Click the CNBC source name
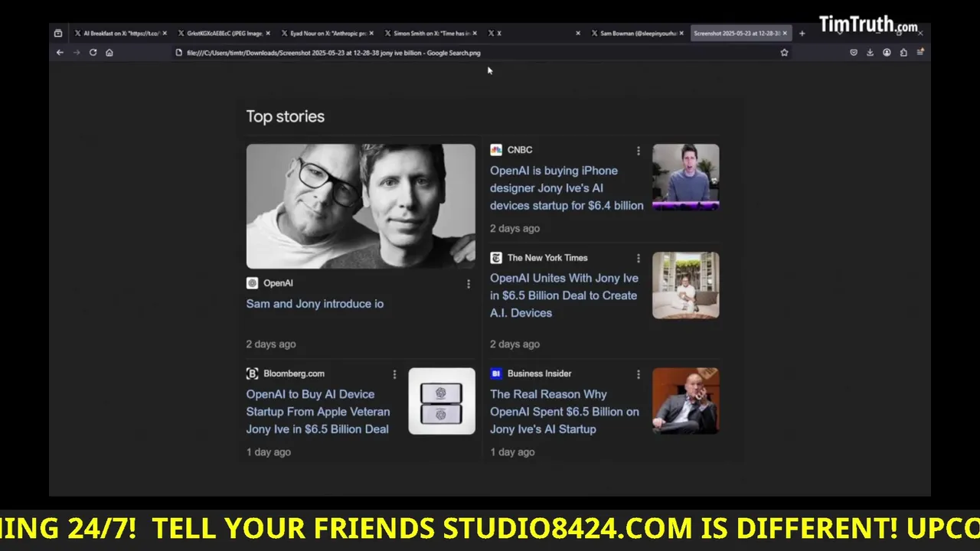Screen dimensions: 980x551 coord(520,150)
